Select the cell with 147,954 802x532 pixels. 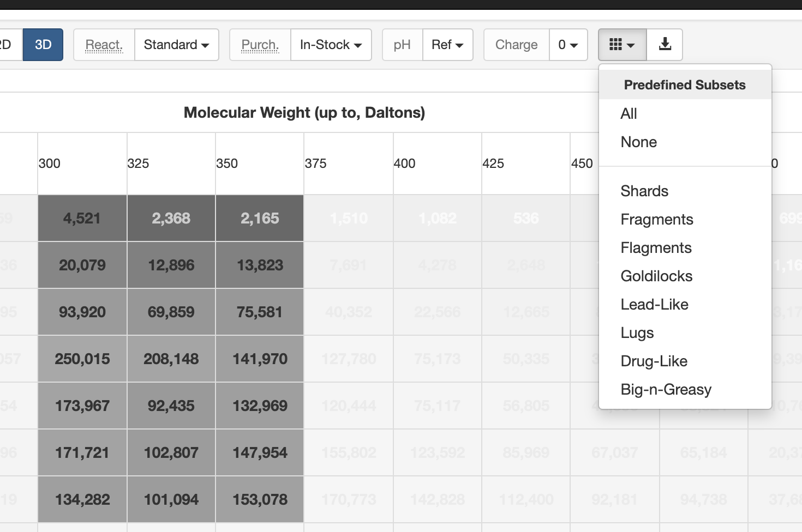point(260,452)
